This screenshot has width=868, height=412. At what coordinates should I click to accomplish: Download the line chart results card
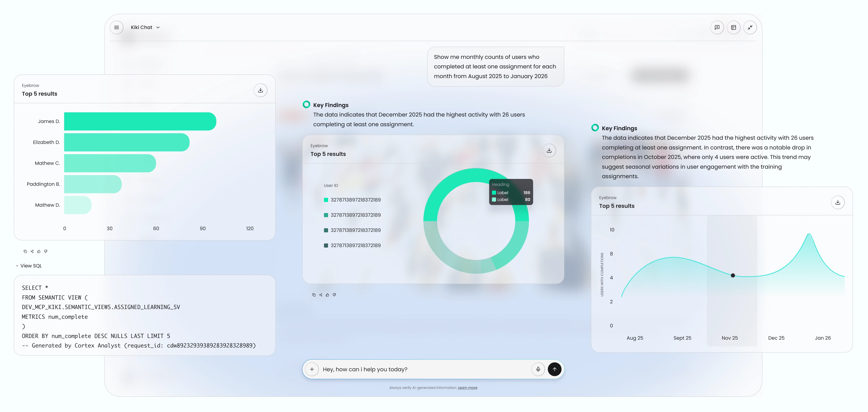pos(837,202)
